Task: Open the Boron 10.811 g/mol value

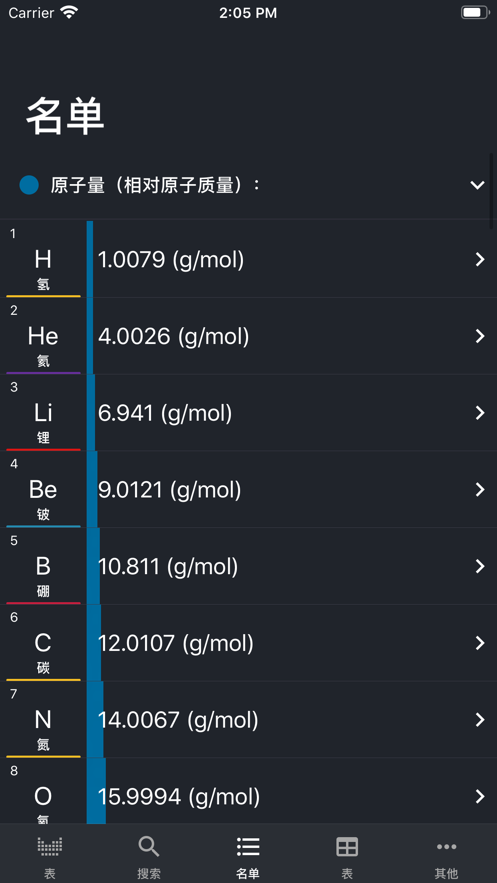Action: click(x=168, y=567)
